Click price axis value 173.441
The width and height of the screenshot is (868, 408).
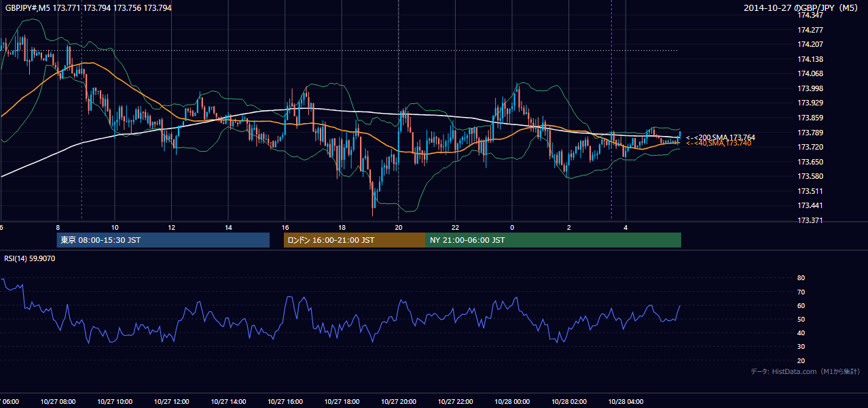pyautogui.click(x=810, y=205)
